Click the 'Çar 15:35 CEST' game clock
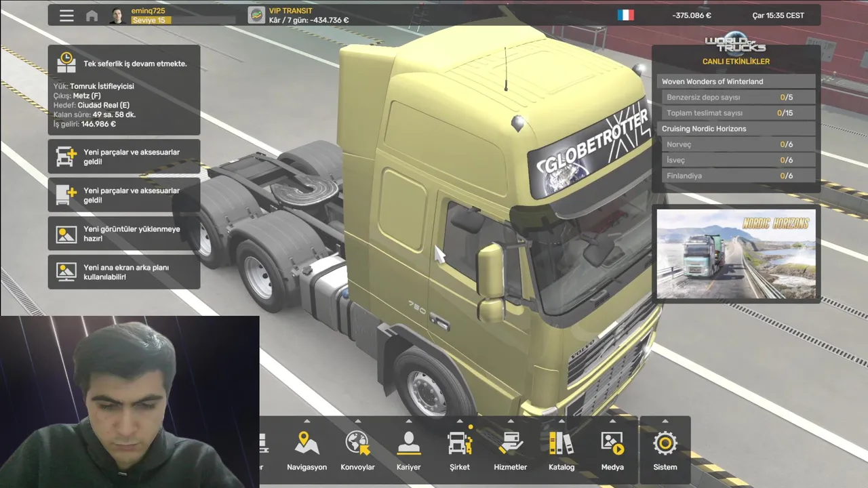The image size is (868, 488). (778, 16)
